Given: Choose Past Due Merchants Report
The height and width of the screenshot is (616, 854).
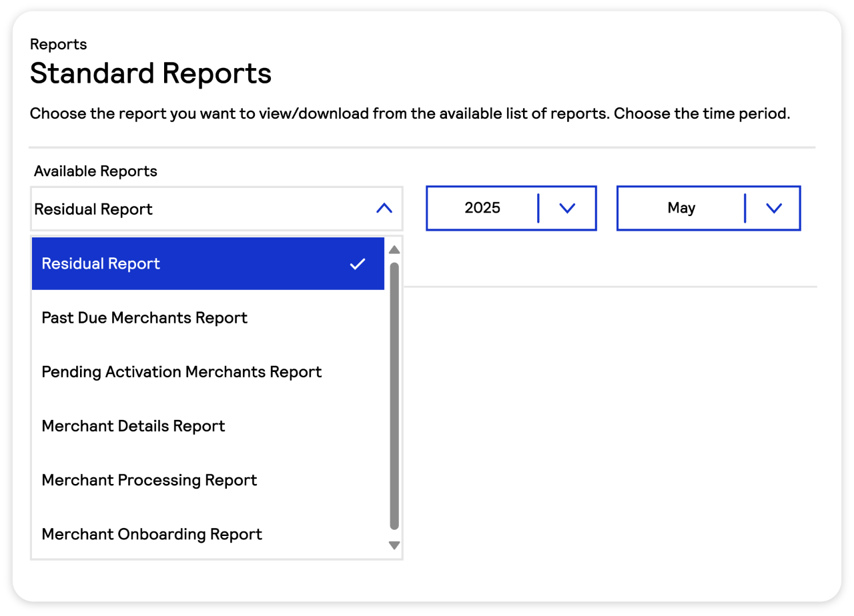Looking at the screenshot, I should click(208, 318).
